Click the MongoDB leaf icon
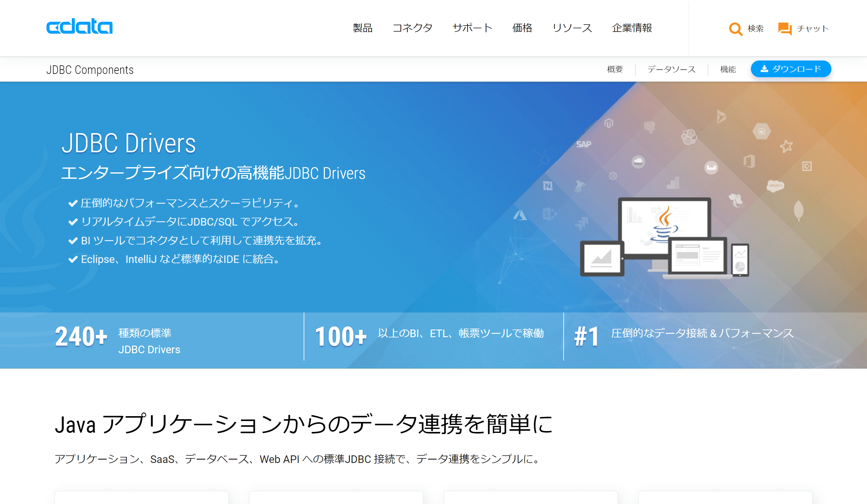 coord(798,210)
